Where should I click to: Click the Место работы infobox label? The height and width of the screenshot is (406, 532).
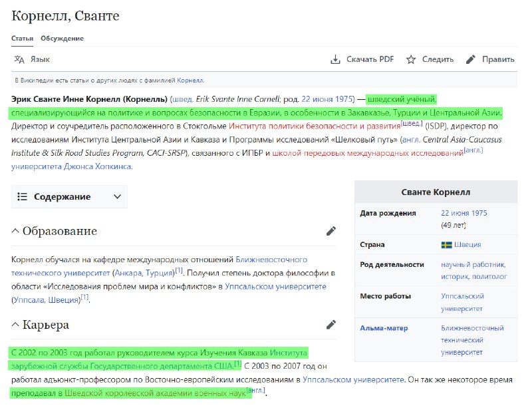coord(386,296)
